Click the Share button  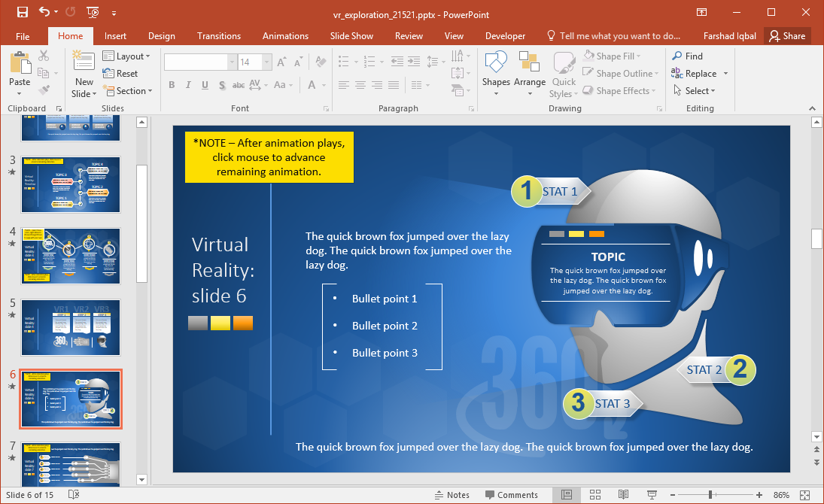click(787, 36)
